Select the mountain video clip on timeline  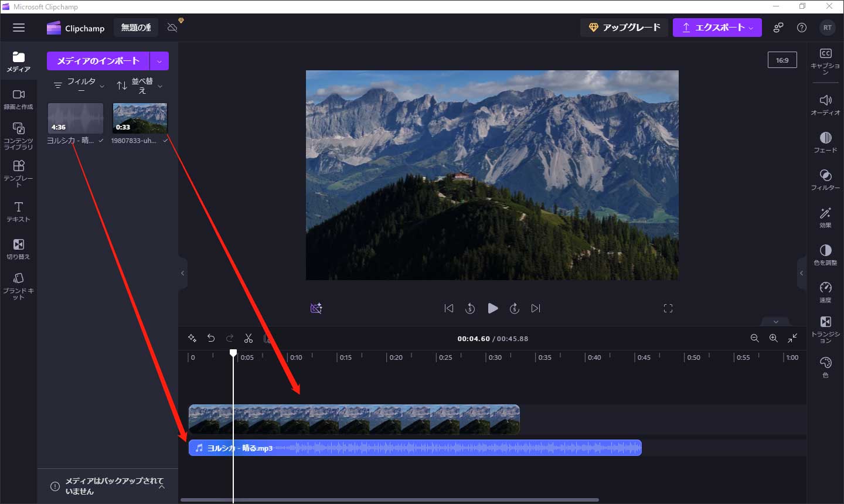354,420
